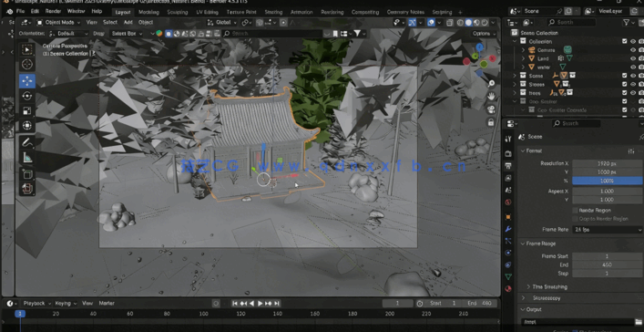Screen dimensions: 644x332
Task: Hide the Camera object with its eye icon
Action: point(633,50)
